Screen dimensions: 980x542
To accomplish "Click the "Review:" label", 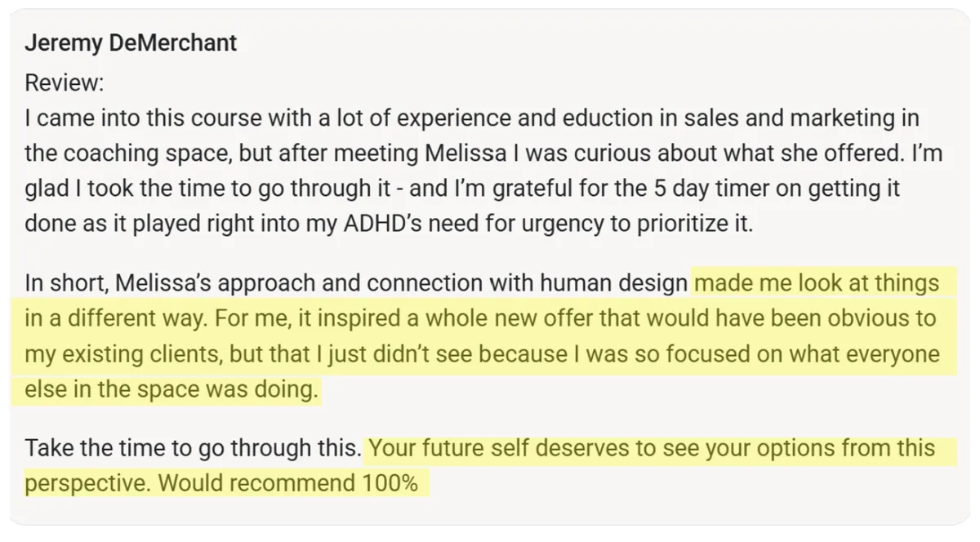I will pyautogui.click(x=65, y=83).
